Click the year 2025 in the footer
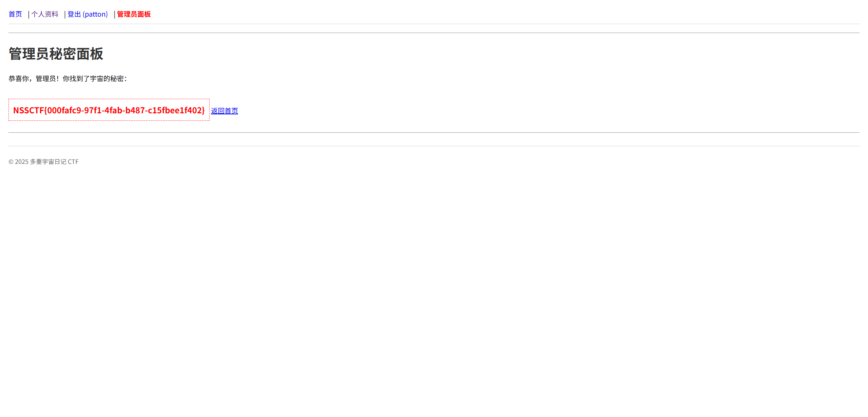The width and height of the screenshot is (868, 417). pos(22,162)
